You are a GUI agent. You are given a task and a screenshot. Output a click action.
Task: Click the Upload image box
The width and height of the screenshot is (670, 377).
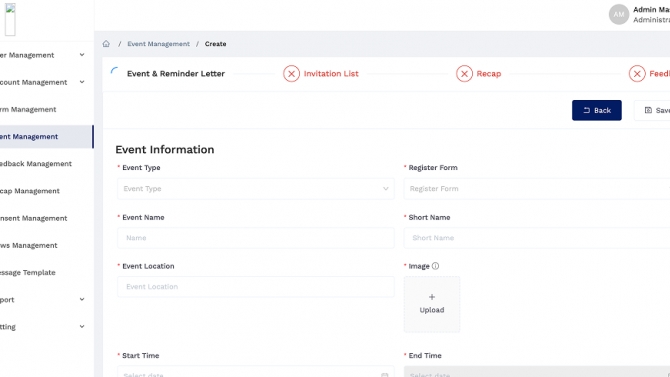point(432,304)
